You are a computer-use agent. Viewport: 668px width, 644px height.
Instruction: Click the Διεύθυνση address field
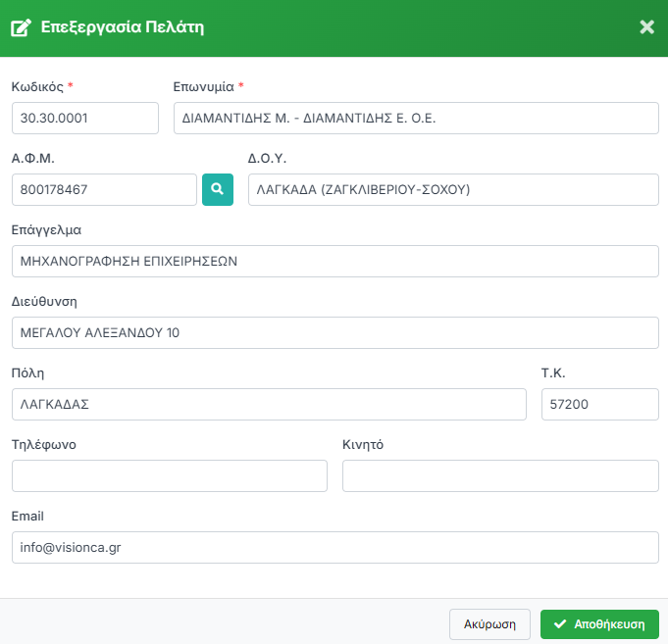(x=334, y=333)
